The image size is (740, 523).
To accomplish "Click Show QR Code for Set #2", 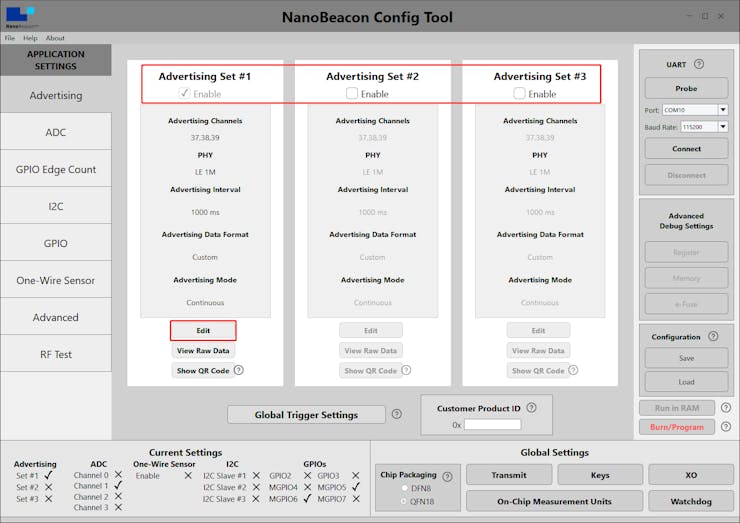I will [370, 371].
